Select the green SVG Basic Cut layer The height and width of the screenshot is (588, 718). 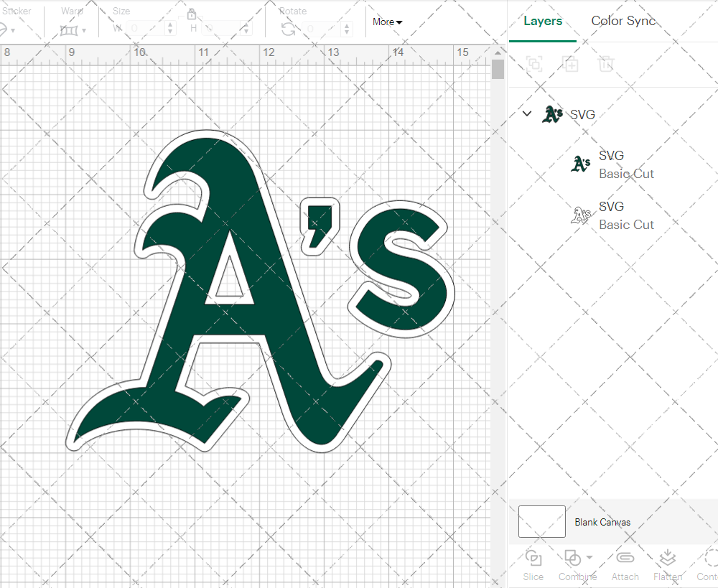pos(614,165)
